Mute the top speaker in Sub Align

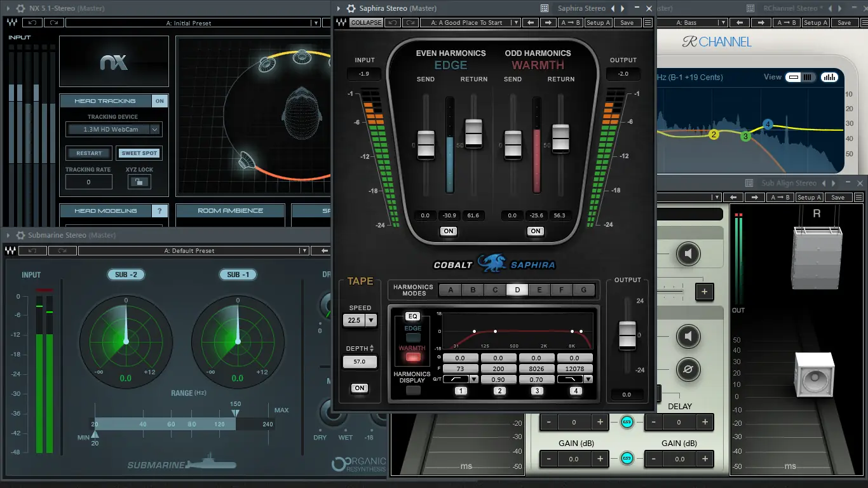(689, 254)
